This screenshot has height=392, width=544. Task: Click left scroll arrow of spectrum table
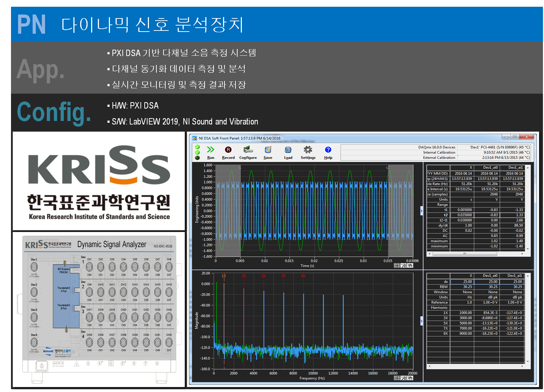point(429,366)
